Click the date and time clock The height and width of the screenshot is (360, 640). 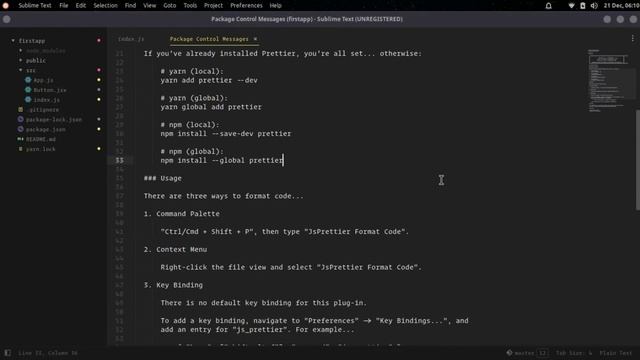click(x=621, y=6)
